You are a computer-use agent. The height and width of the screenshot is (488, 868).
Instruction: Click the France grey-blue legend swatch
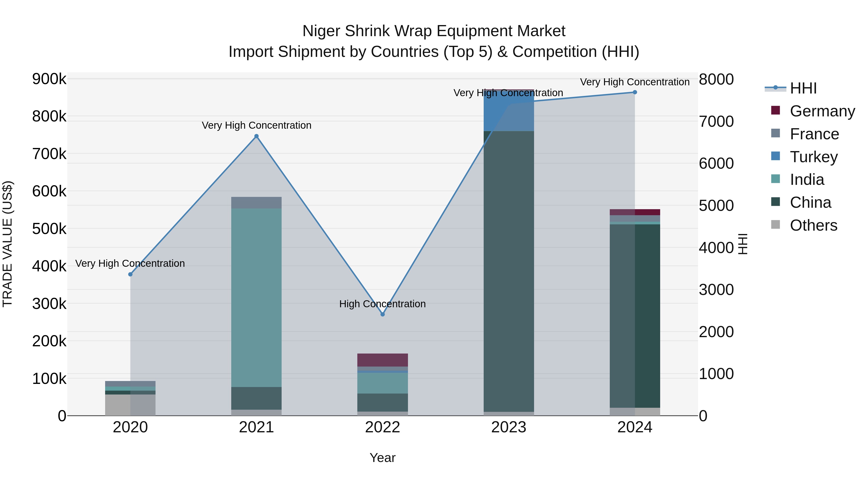(x=775, y=133)
